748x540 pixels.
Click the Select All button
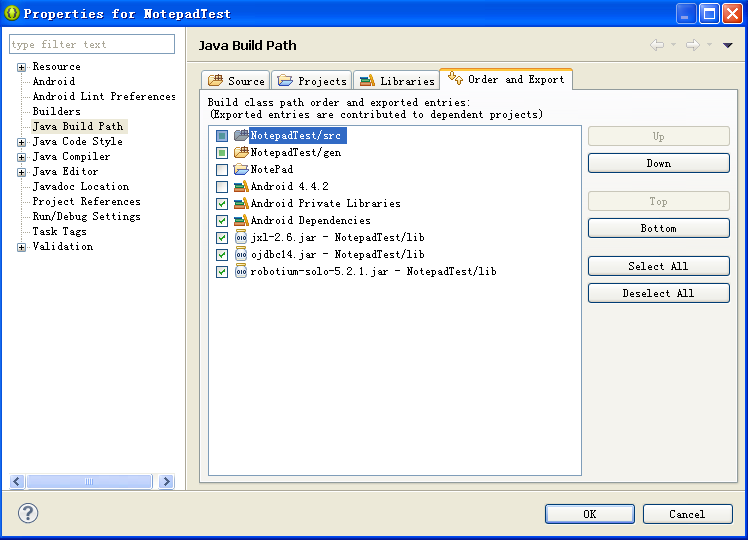658,266
